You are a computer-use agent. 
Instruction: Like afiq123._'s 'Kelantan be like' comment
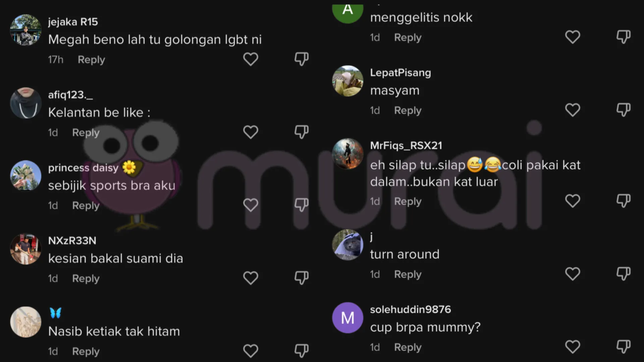pos(251,132)
